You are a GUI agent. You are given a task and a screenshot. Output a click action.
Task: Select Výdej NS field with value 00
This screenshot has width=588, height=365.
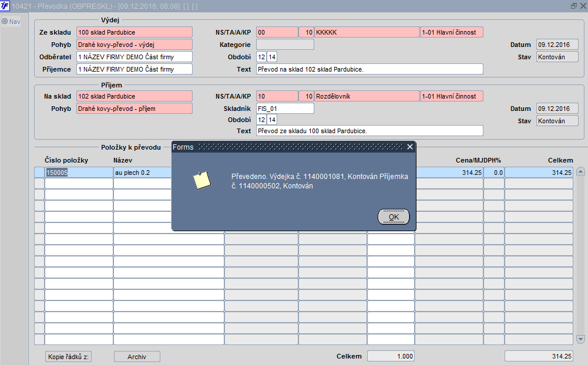(x=277, y=32)
